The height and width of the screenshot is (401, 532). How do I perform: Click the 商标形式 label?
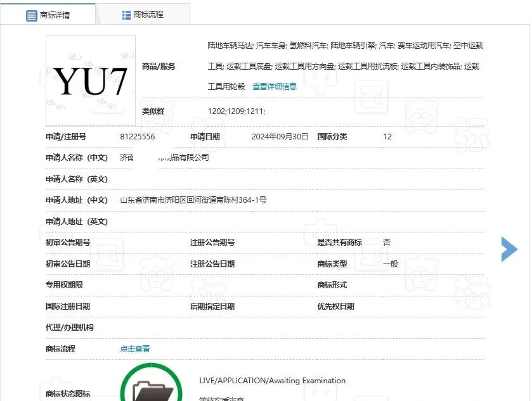[x=332, y=284]
